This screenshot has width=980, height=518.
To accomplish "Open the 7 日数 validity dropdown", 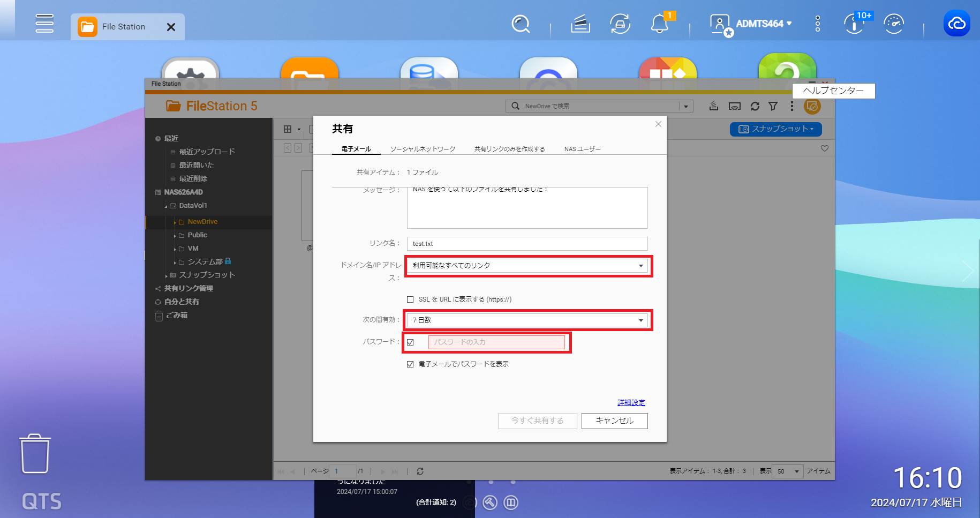I will point(527,320).
